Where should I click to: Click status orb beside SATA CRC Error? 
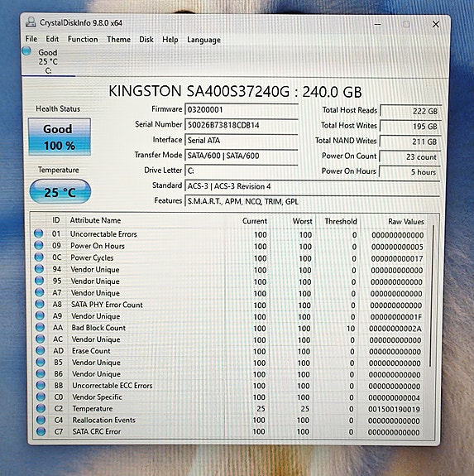[41, 431]
